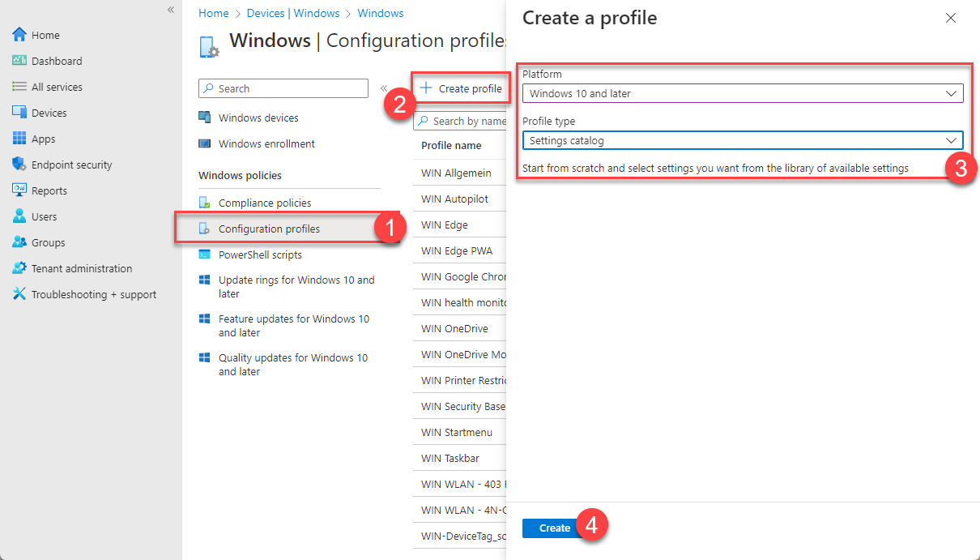Click the Tenant administration icon
Screen dimensions: 980x560
tap(19, 268)
